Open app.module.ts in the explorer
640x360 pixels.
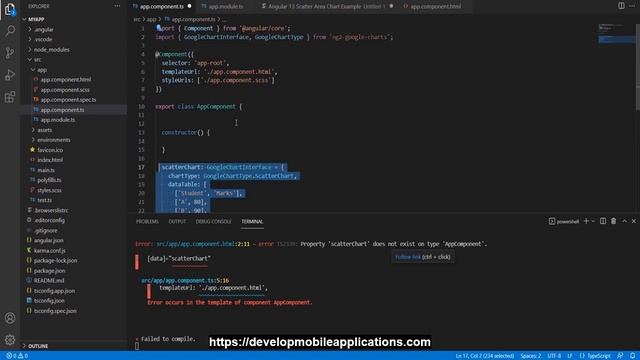click(x=58, y=120)
